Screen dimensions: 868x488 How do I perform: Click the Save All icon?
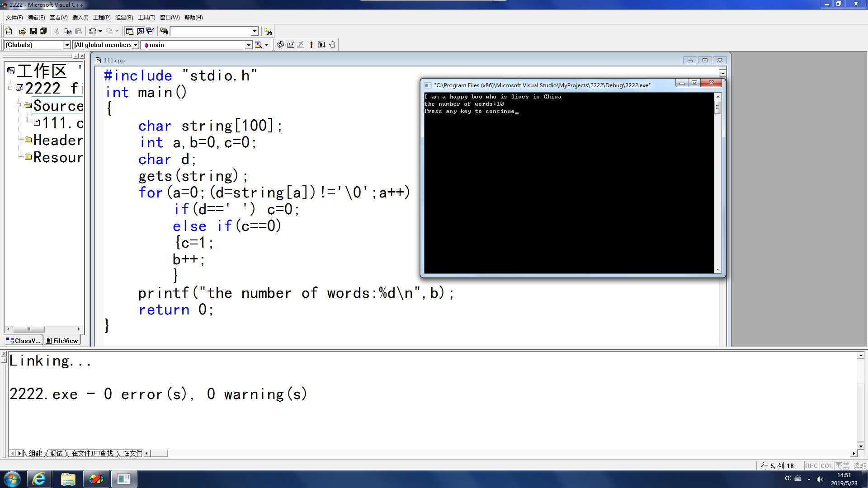coord(43,31)
